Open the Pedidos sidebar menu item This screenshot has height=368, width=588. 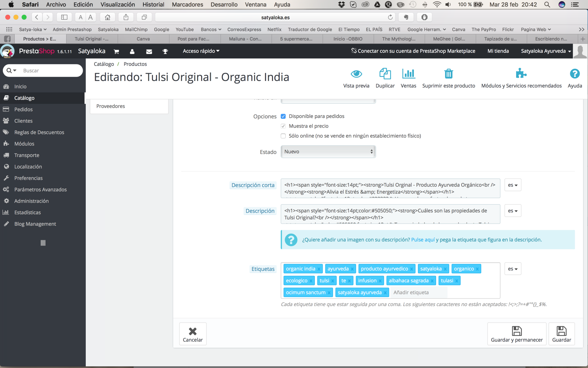pyautogui.click(x=23, y=109)
